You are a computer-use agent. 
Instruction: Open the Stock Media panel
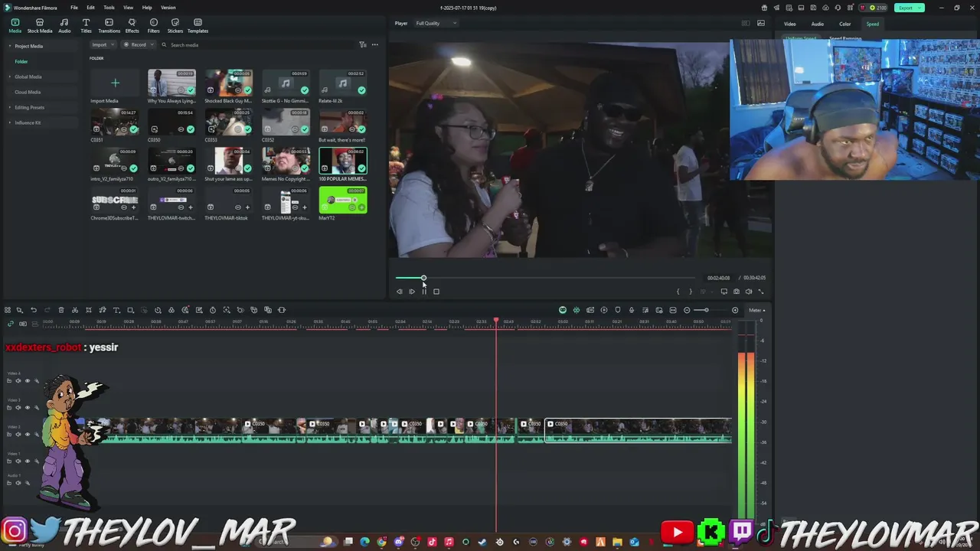[40, 26]
